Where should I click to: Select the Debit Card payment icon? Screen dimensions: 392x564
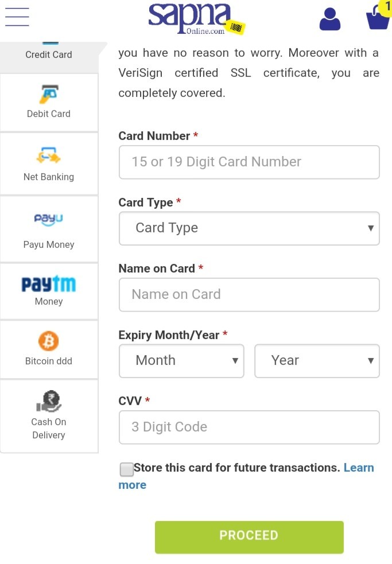click(x=49, y=94)
